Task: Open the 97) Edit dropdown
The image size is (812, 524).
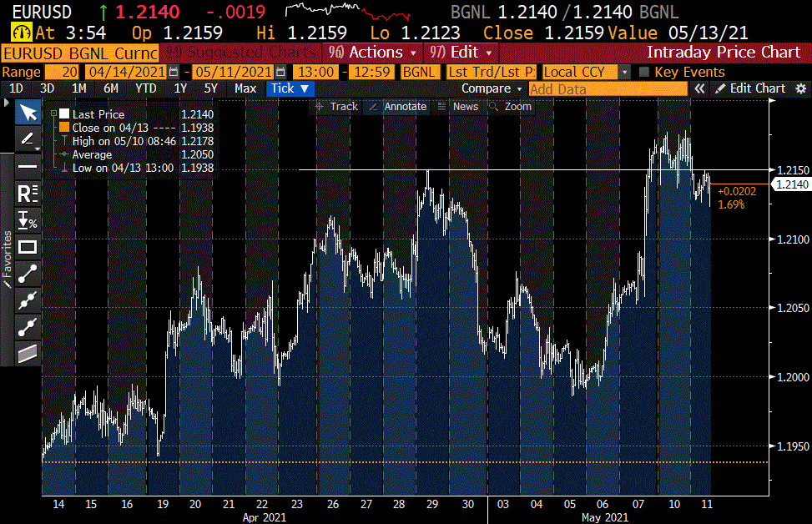Action: coord(461,53)
